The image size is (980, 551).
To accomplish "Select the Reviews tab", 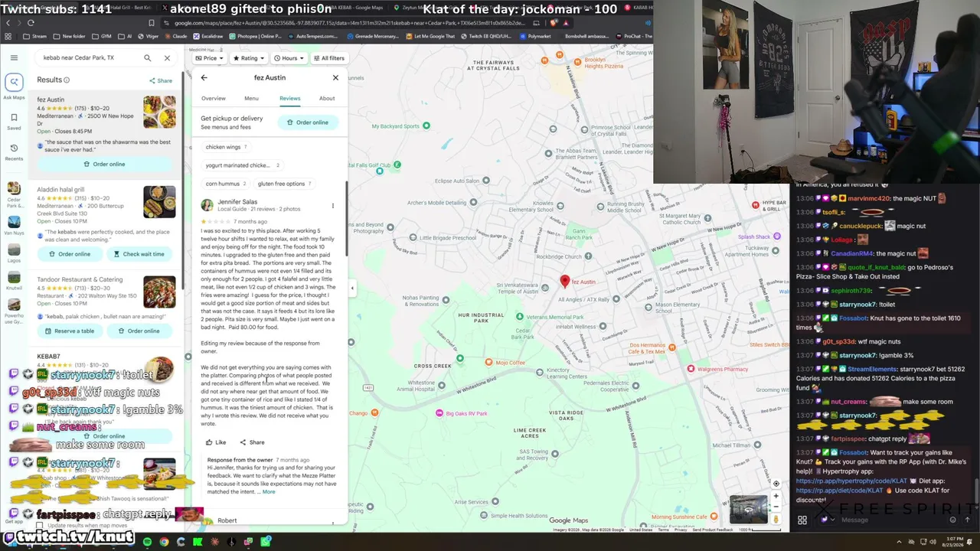I will [289, 99].
